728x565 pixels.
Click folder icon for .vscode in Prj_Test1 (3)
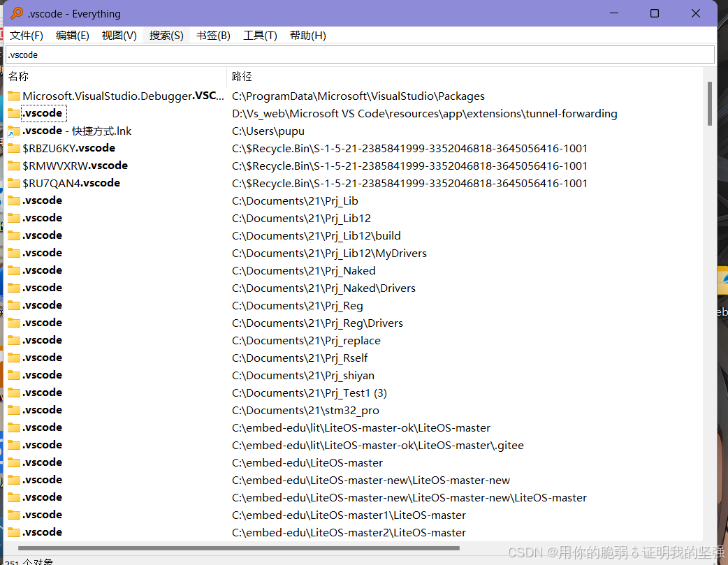tap(14, 392)
